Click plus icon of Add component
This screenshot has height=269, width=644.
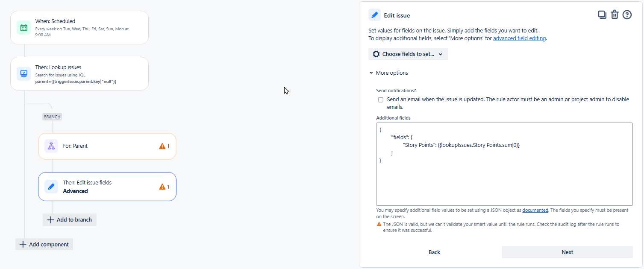pyautogui.click(x=23, y=244)
